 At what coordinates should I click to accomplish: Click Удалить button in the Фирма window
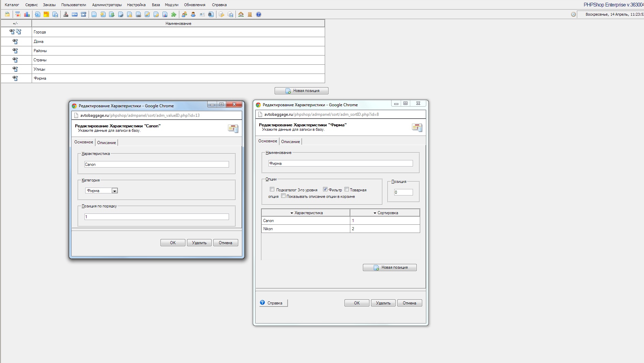pyautogui.click(x=383, y=303)
